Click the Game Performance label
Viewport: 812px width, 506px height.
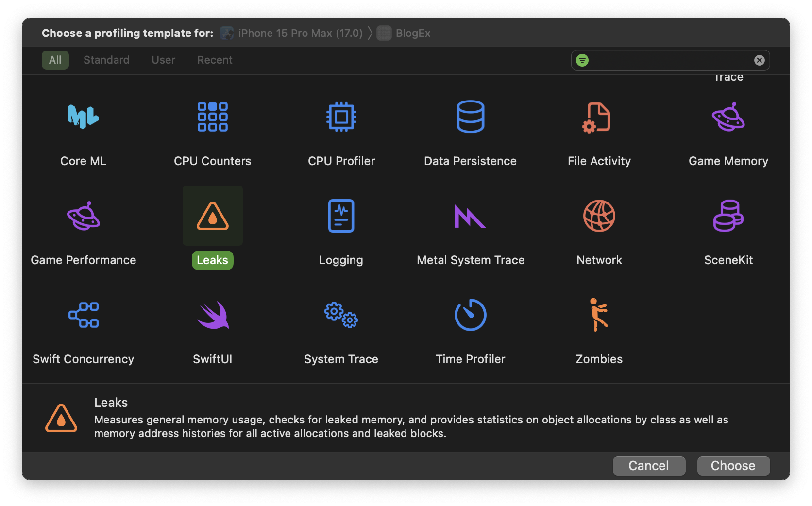click(x=84, y=260)
